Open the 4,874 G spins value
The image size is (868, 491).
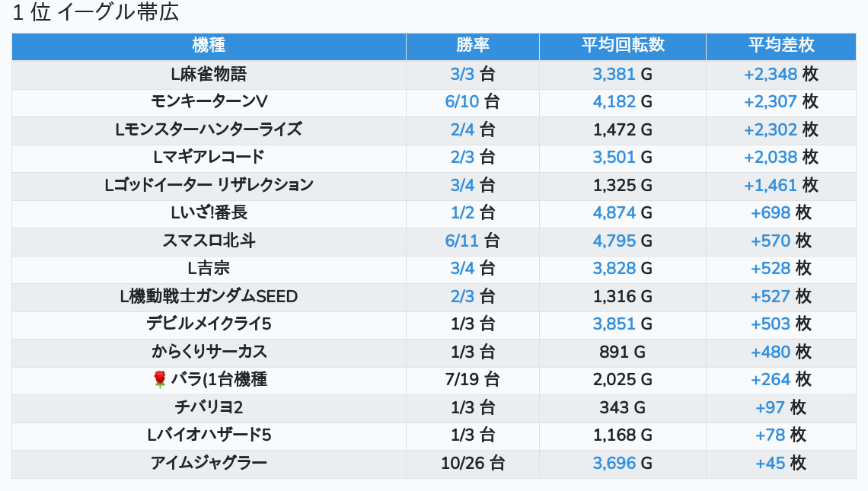614,213
